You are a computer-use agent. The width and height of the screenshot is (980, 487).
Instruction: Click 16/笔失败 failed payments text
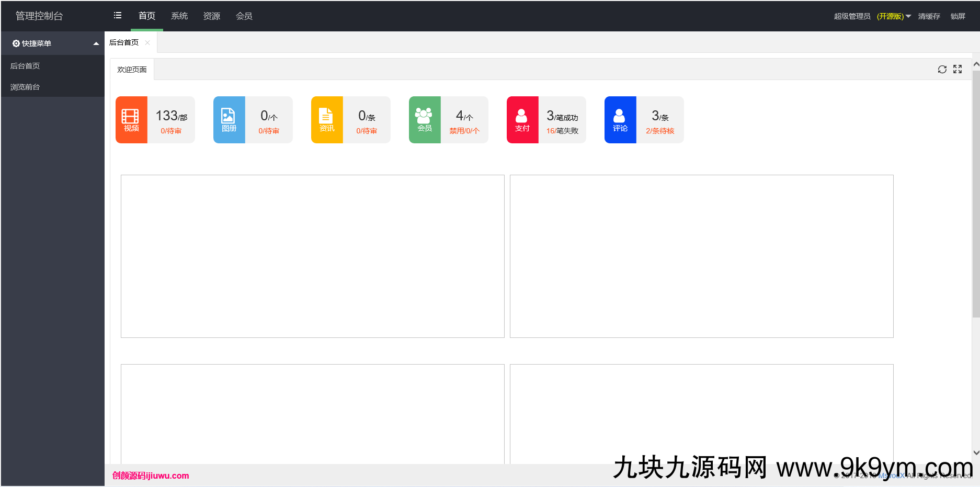tap(562, 131)
